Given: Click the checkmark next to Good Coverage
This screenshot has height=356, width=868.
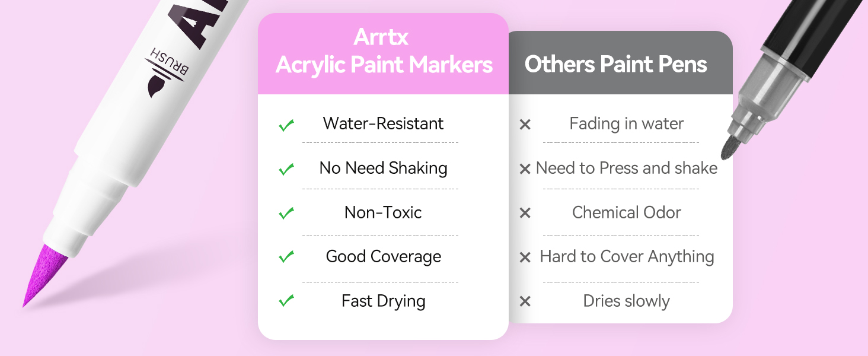Looking at the screenshot, I should pyautogui.click(x=286, y=257).
